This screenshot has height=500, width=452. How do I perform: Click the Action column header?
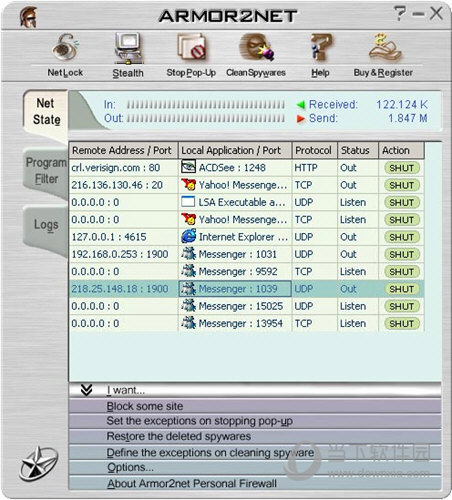401,150
